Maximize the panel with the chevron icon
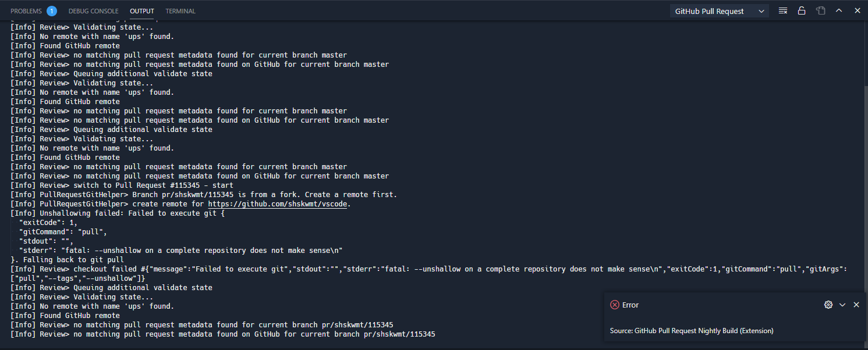Image resolution: width=868 pixels, height=350 pixels. click(x=839, y=10)
